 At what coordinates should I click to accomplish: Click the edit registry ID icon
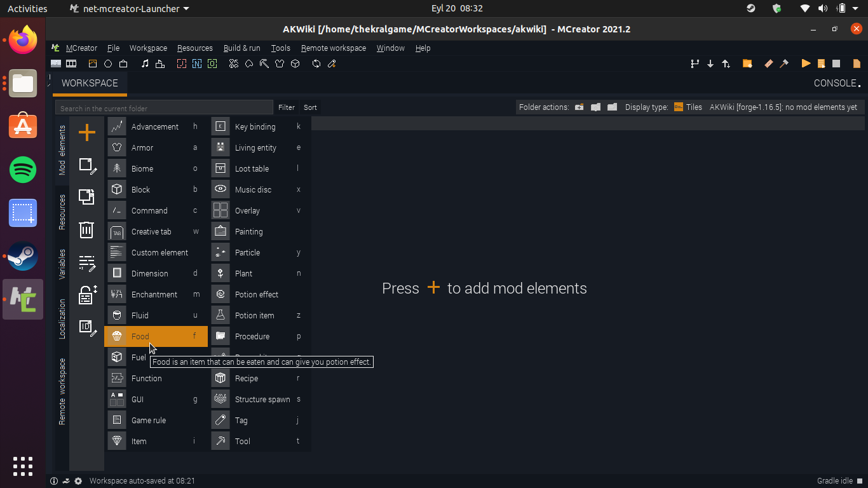point(87,327)
